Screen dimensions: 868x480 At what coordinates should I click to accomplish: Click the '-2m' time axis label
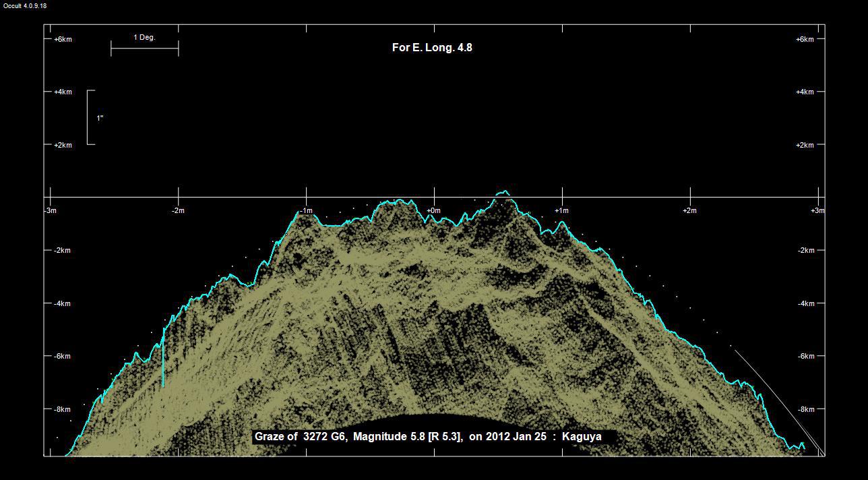coord(178,210)
